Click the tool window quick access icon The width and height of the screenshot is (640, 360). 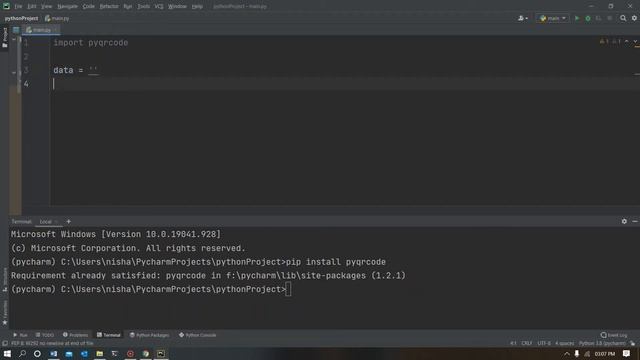pyautogui.click(x=5, y=343)
